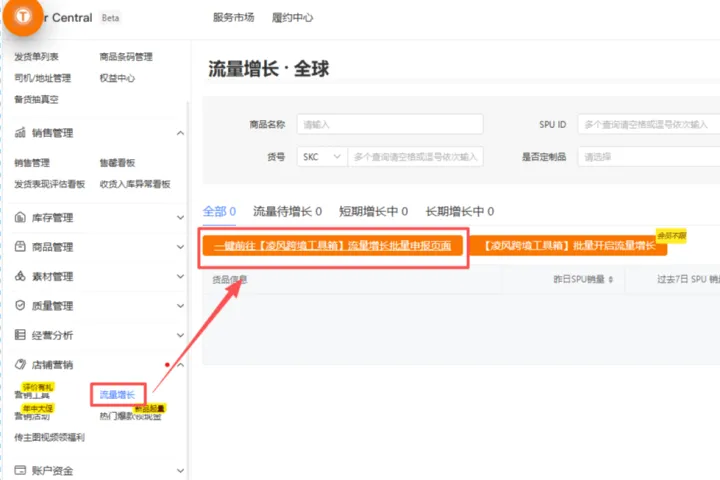The image size is (720, 480).
Task: Click 一键前往凌风跨境工具箱 流量增长批量申报页面 button
Action: click(332, 246)
